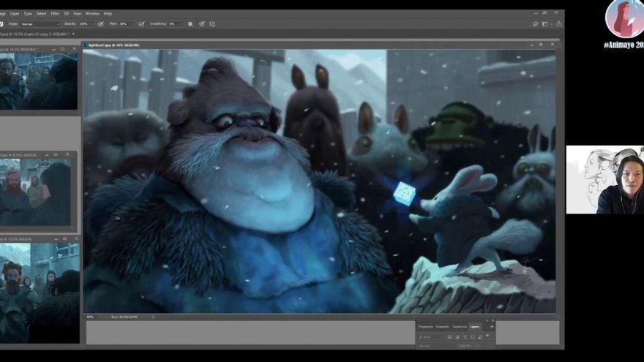Screen dimensions: 644x362
Task: Enable airbrush build-up icon after Flow
Action: [x=141, y=24]
